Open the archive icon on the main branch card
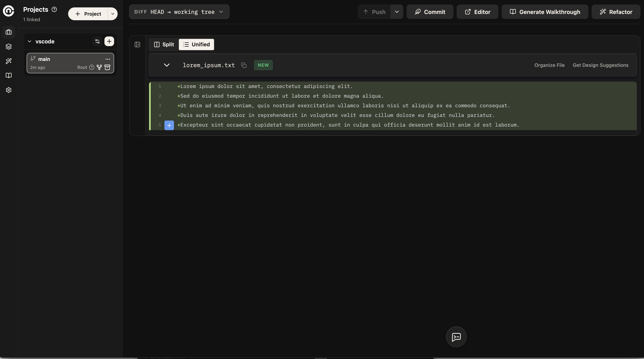The width and height of the screenshot is (644, 359). (x=107, y=67)
